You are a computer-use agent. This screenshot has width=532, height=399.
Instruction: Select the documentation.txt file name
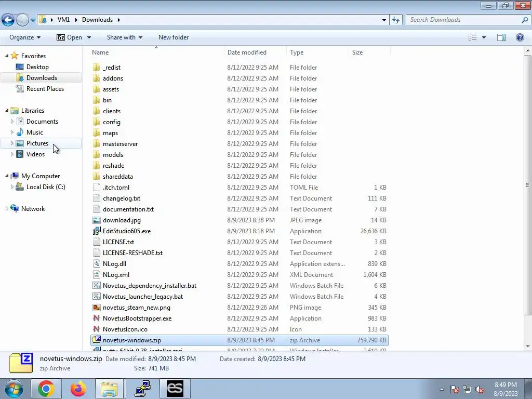tap(128, 209)
